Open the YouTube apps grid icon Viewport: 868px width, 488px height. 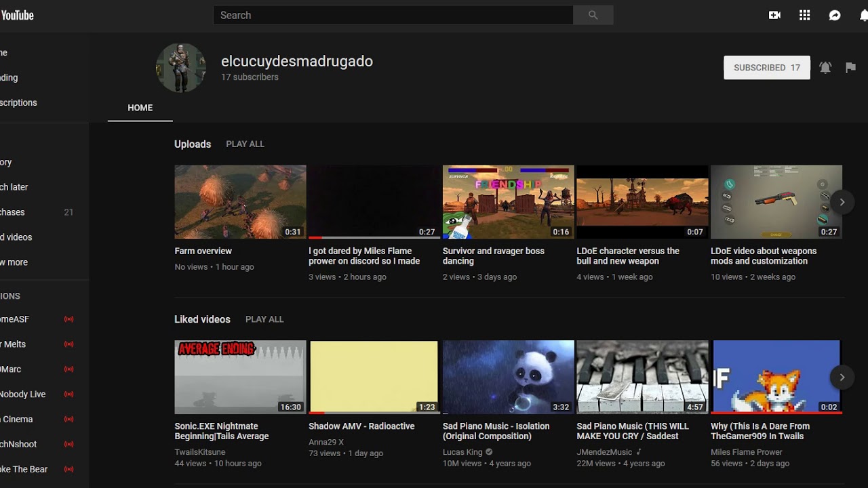pos(805,15)
